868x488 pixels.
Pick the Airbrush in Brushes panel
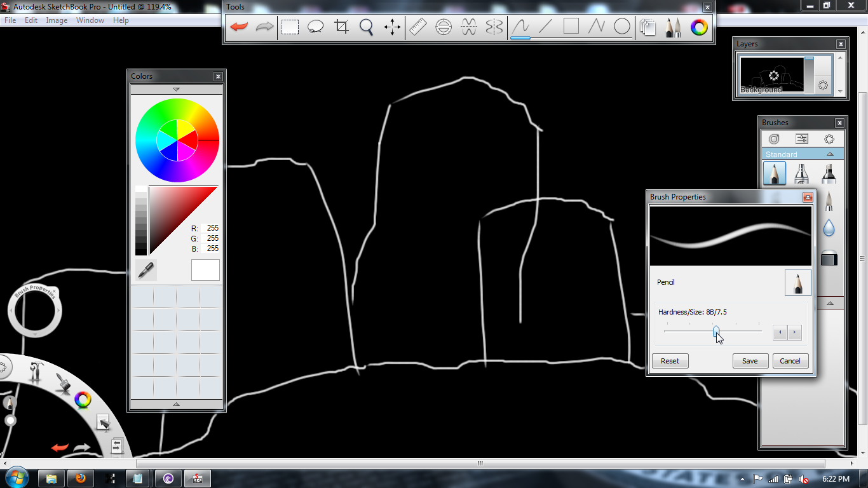pyautogui.click(x=801, y=173)
